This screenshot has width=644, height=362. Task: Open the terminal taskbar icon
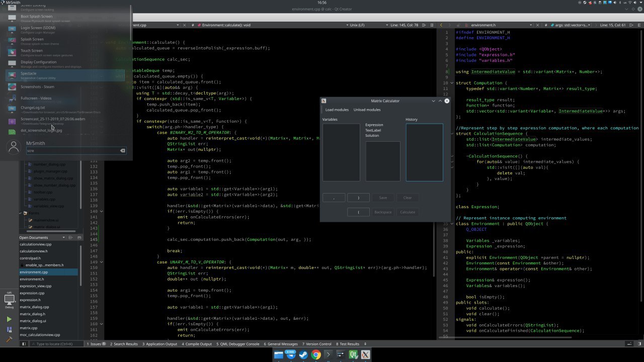tap(329, 355)
